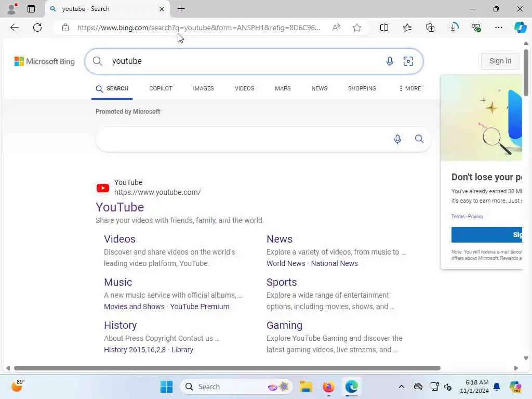The width and height of the screenshot is (532, 399).
Task: Open the Videos sitelink
Action: pyautogui.click(x=120, y=239)
